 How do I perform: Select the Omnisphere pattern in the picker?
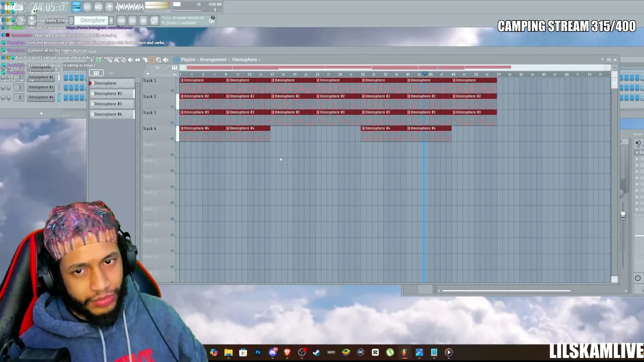tap(112, 83)
